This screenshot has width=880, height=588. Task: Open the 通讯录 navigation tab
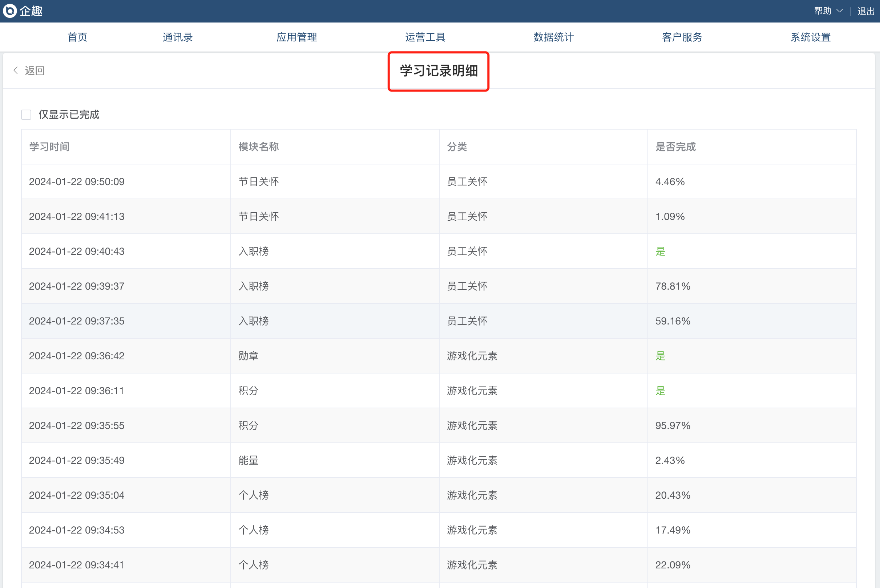click(178, 37)
